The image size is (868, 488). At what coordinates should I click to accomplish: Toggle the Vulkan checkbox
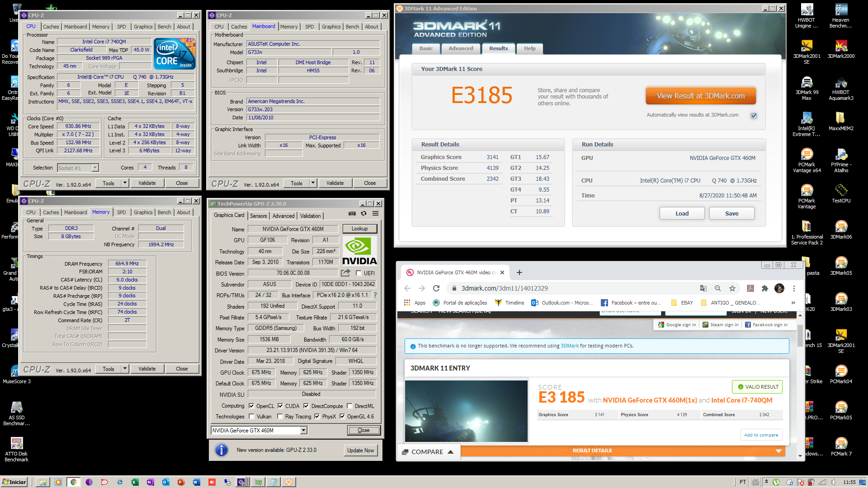pyautogui.click(x=251, y=416)
